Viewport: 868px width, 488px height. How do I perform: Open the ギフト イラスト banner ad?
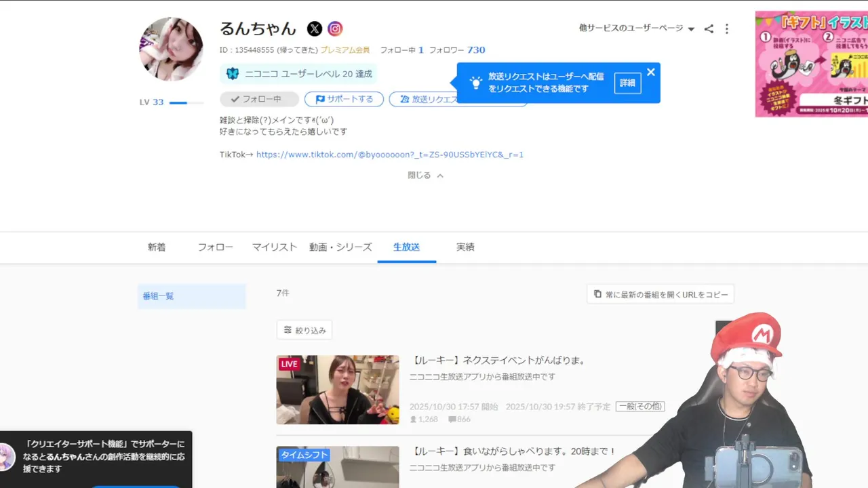tap(812, 64)
